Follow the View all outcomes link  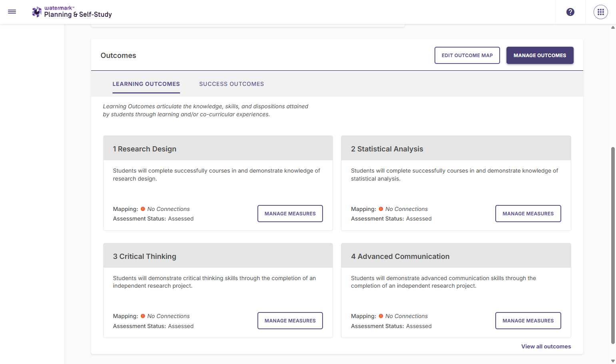point(546,346)
